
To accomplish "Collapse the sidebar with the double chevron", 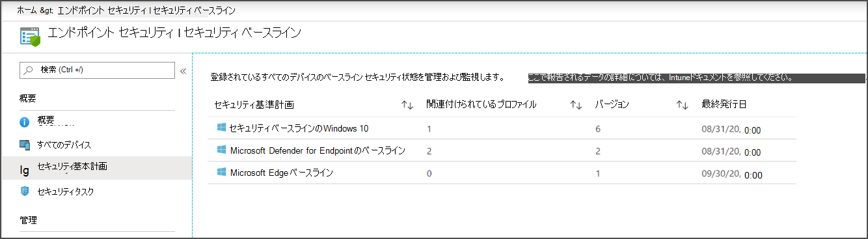I will click(183, 71).
